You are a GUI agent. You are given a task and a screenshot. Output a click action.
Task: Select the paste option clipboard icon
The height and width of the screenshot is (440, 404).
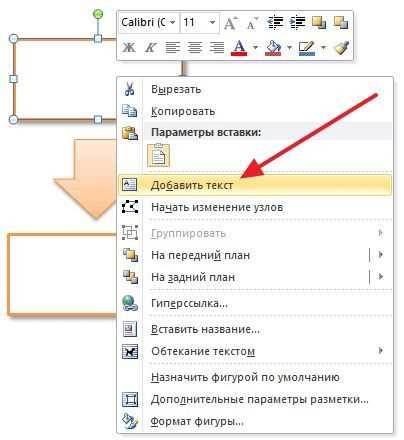(159, 155)
